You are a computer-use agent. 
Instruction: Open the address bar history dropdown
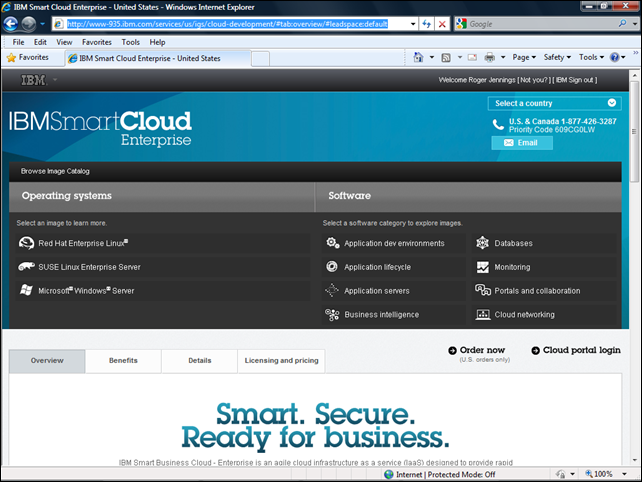pos(413,24)
